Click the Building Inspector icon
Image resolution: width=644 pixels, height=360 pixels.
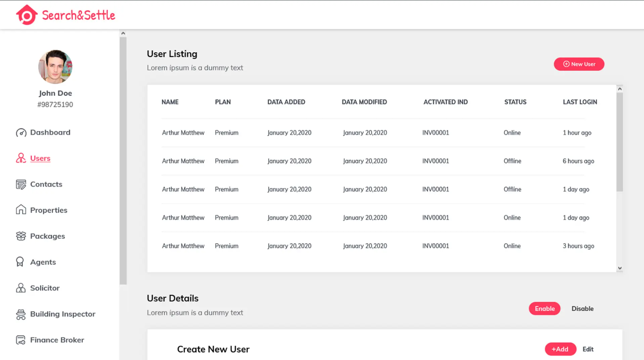coord(21,314)
